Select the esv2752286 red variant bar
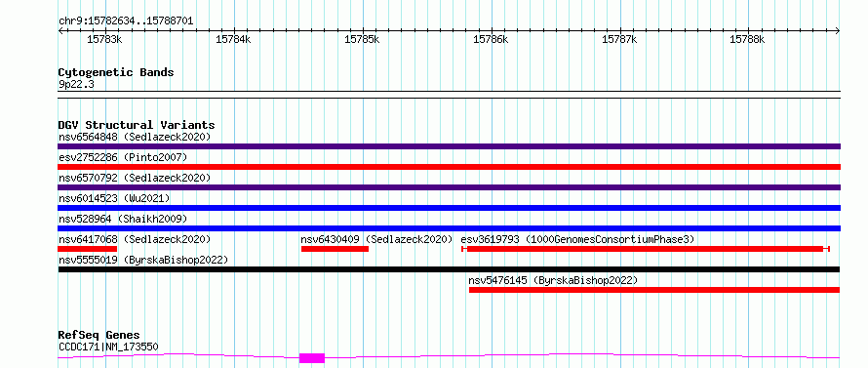This screenshot has width=868, height=368. [x=449, y=167]
